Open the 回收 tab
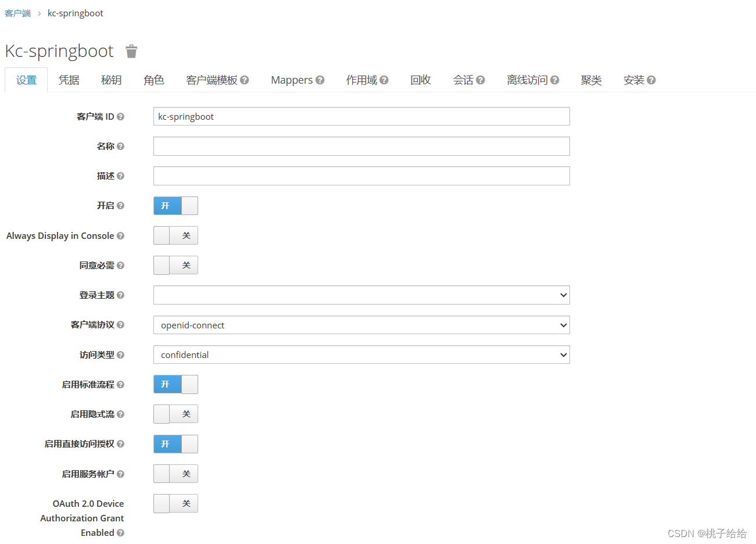The image size is (756, 544). [421, 80]
